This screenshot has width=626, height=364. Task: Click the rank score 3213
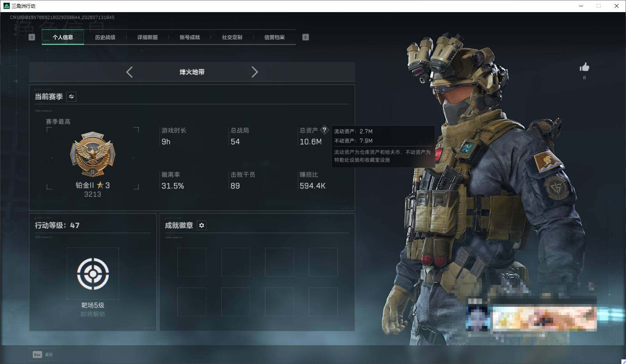coord(93,194)
